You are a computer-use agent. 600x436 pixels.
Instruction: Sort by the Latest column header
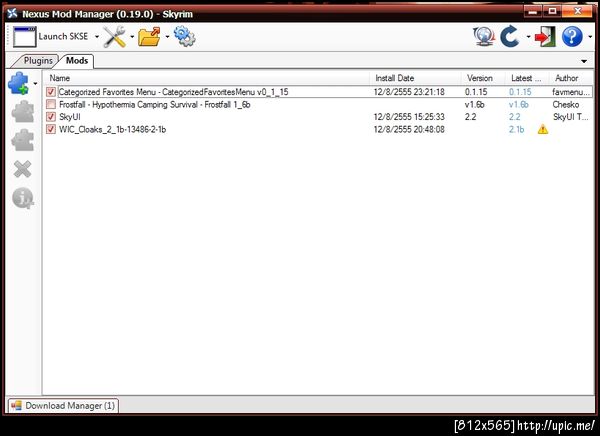(x=527, y=78)
